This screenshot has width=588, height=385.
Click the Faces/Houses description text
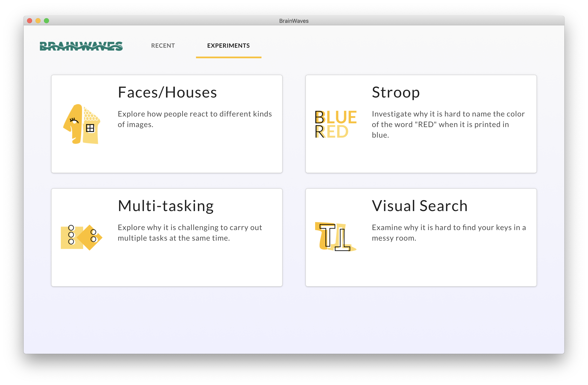pos(195,119)
